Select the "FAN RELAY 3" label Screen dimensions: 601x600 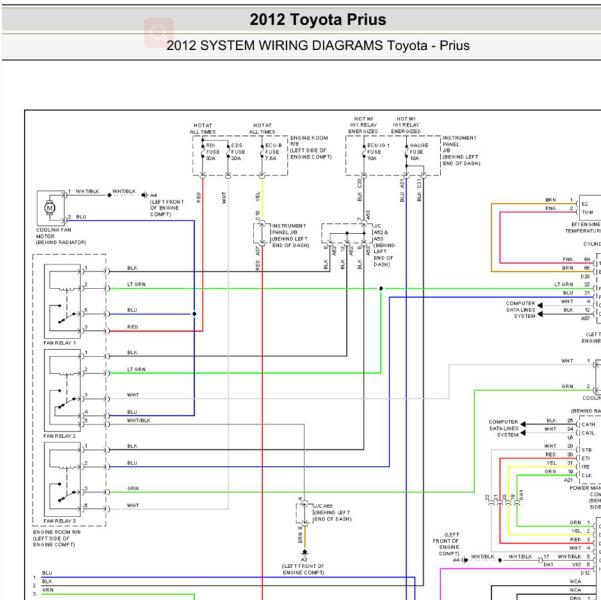click(x=59, y=521)
